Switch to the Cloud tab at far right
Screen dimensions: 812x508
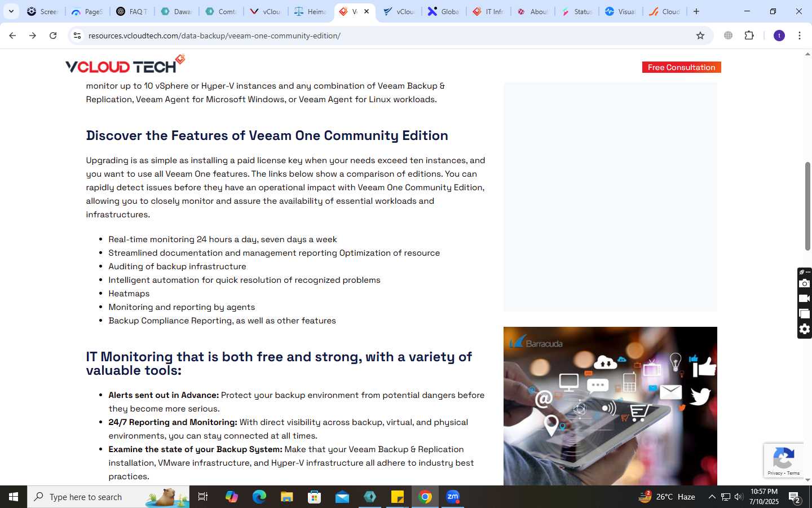tap(665, 11)
